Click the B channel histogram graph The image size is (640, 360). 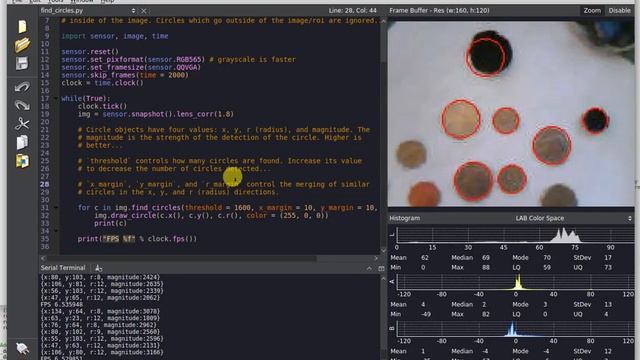tap(515, 329)
